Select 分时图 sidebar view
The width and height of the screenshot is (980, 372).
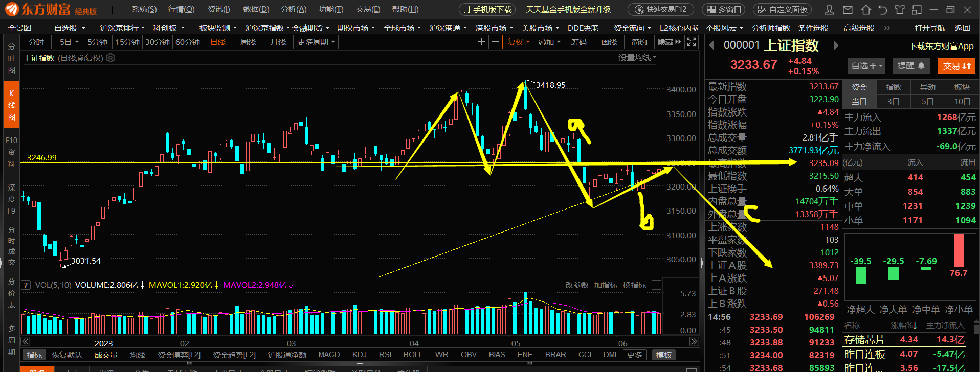[11, 58]
